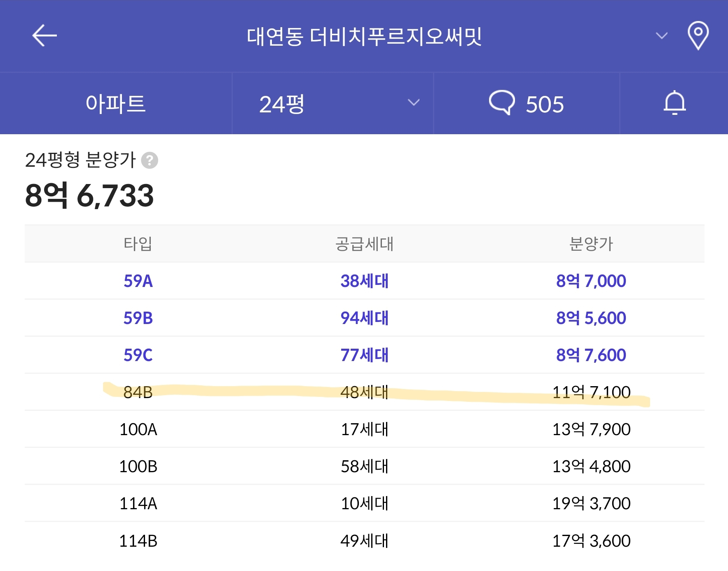728x571 pixels.
Task: Tap the 24평형 분양가 label
Action: (x=80, y=160)
